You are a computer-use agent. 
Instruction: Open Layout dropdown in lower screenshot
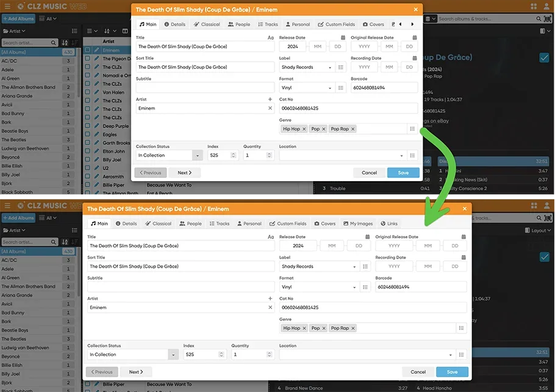[538, 230]
